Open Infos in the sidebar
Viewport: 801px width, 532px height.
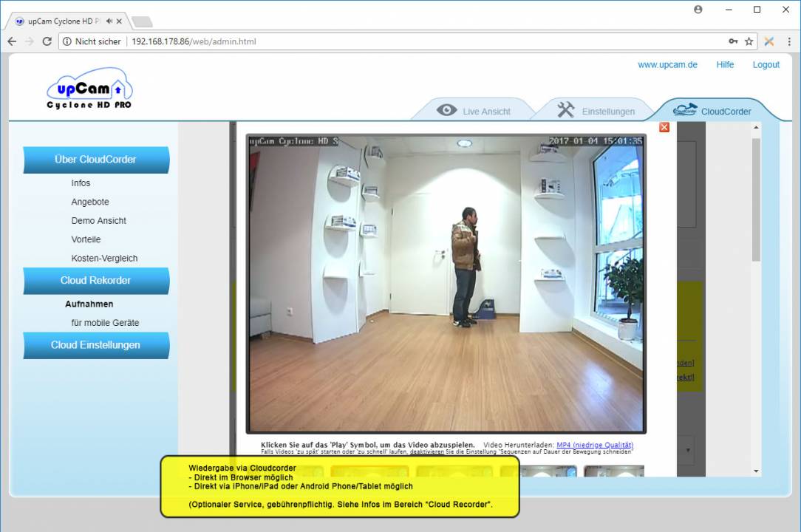(x=81, y=183)
